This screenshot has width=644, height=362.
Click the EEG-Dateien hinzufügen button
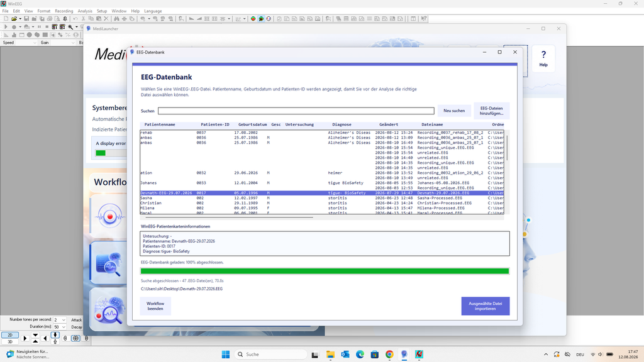(x=491, y=111)
